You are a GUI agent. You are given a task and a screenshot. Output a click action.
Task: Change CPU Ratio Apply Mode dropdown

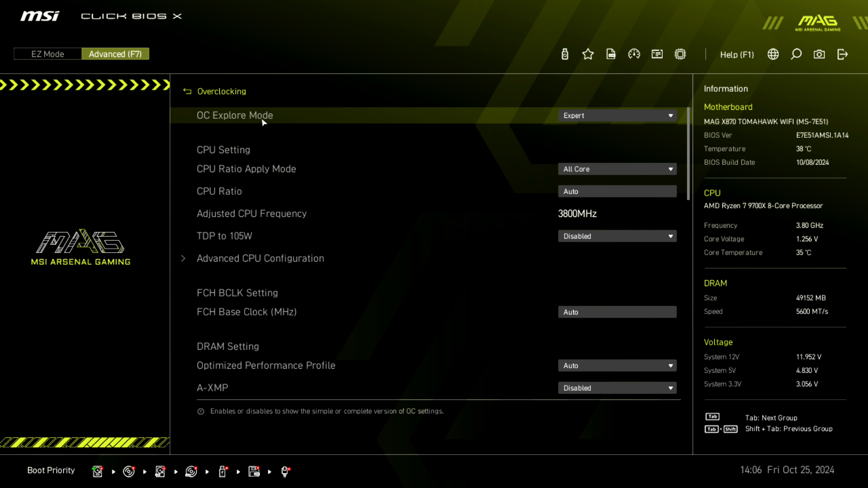tap(618, 169)
